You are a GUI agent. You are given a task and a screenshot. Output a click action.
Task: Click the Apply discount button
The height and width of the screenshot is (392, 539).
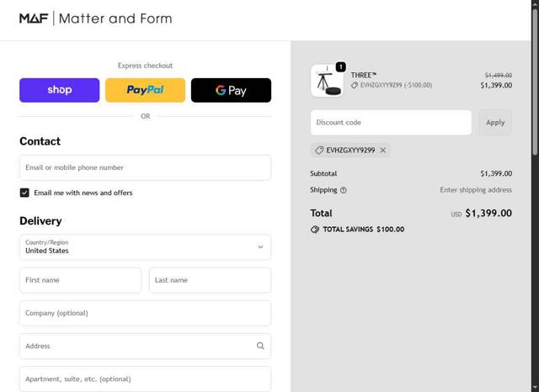(x=495, y=123)
